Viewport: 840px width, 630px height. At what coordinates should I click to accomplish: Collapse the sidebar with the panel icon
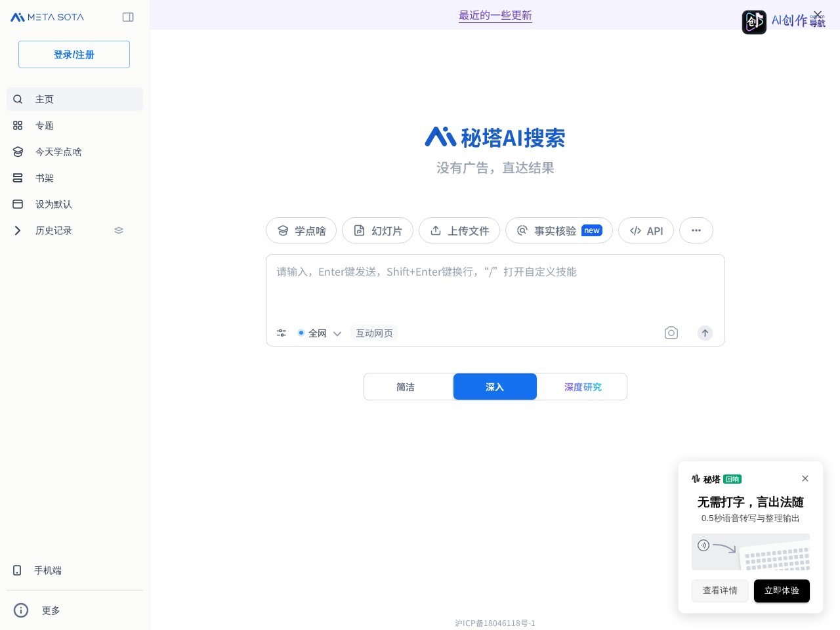click(128, 17)
